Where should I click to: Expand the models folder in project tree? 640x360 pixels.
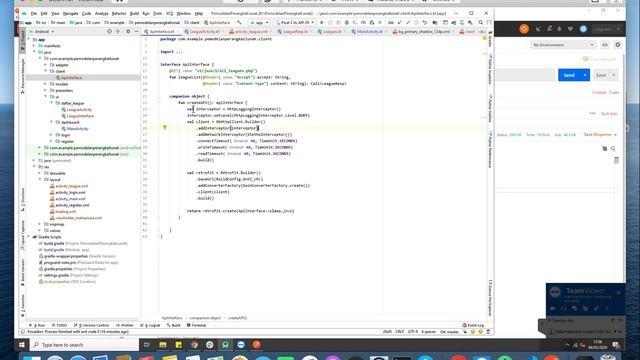click(46, 84)
